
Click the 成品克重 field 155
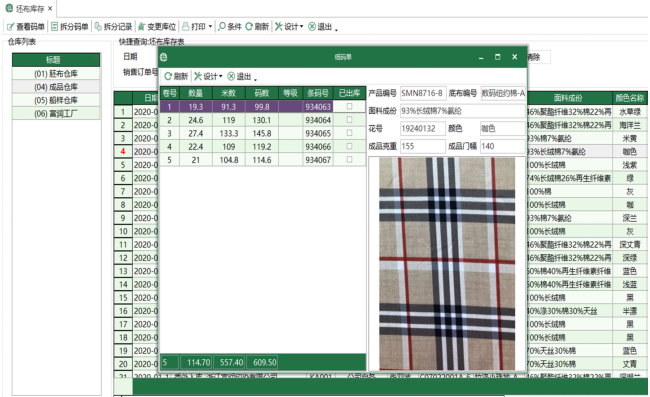click(x=423, y=146)
